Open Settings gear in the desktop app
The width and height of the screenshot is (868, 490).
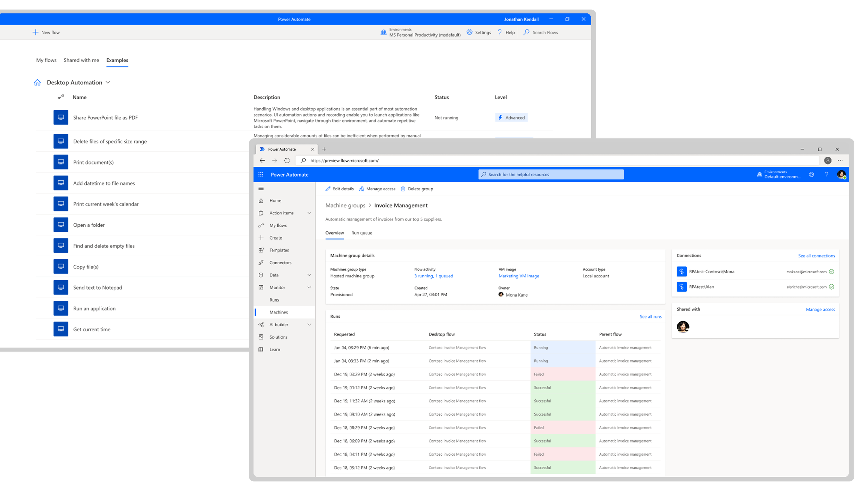click(469, 32)
